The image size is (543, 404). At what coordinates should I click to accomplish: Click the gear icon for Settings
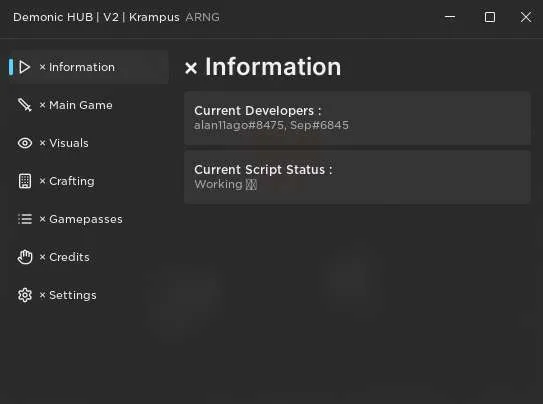tap(25, 295)
